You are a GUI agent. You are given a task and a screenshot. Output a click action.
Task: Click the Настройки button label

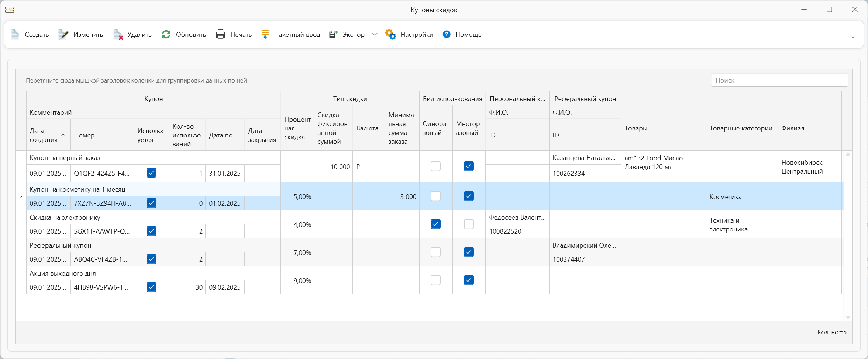[417, 35]
